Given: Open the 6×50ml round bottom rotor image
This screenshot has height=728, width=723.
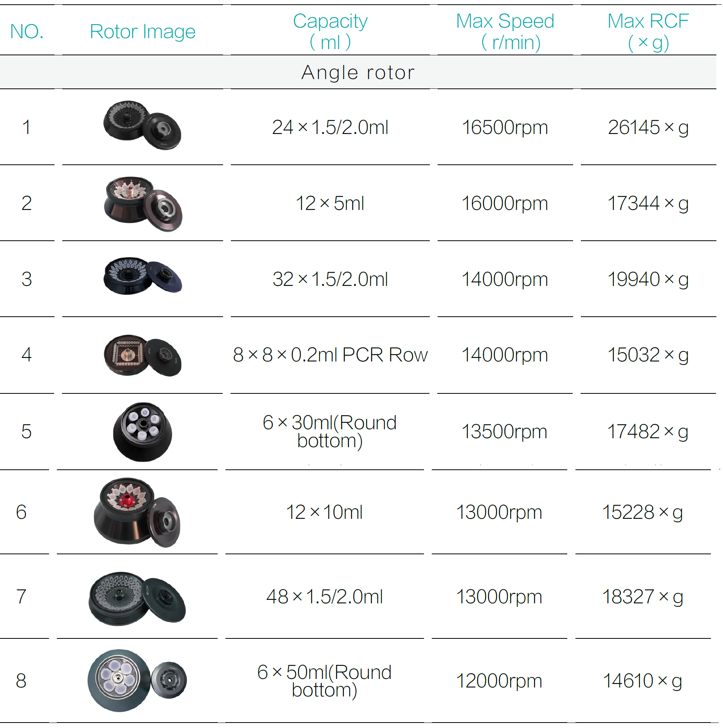Looking at the screenshot, I should (x=137, y=680).
